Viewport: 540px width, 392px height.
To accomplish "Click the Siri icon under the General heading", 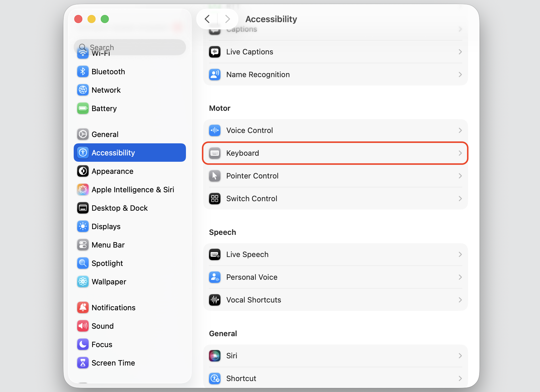I will [215, 356].
